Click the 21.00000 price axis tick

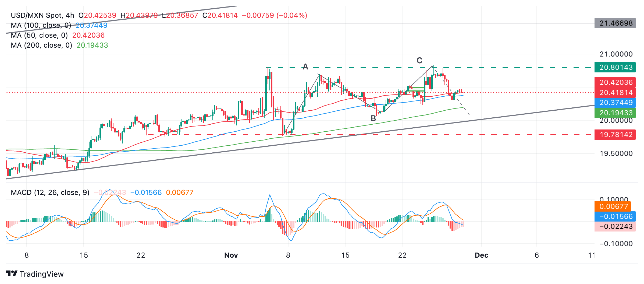point(616,54)
